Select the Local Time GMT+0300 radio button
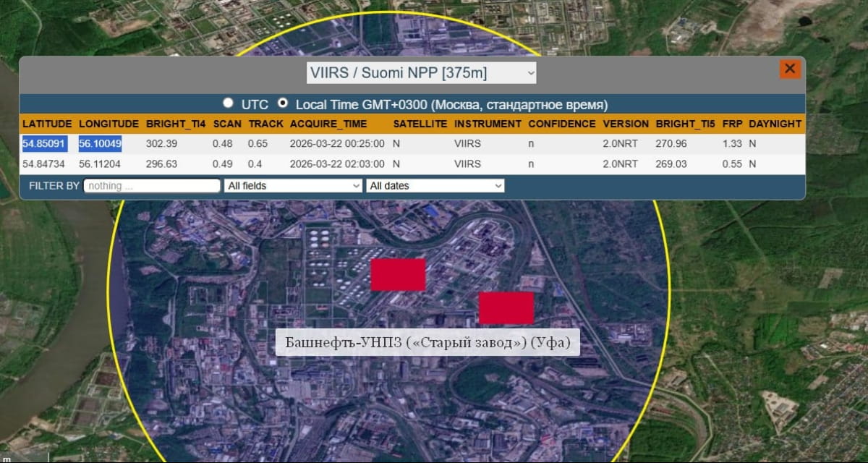 (x=283, y=103)
